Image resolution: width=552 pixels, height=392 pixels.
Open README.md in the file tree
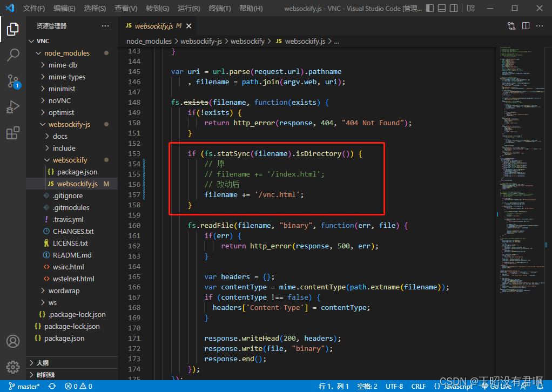(72, 255)
